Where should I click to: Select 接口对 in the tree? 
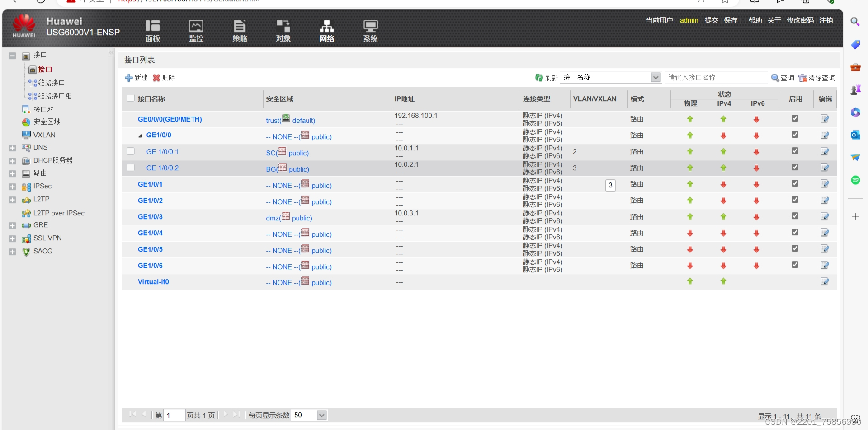coord(43,109)
